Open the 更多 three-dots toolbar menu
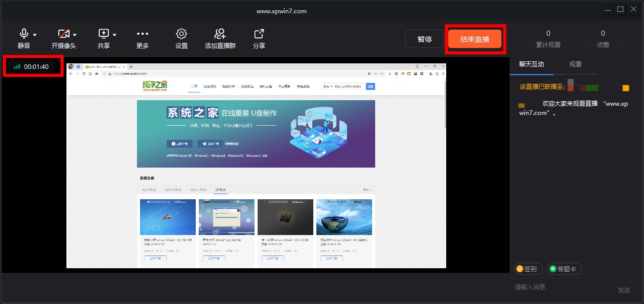Image resolution: width=644 pixels, height=304 pixels. (x=143, y=34)
